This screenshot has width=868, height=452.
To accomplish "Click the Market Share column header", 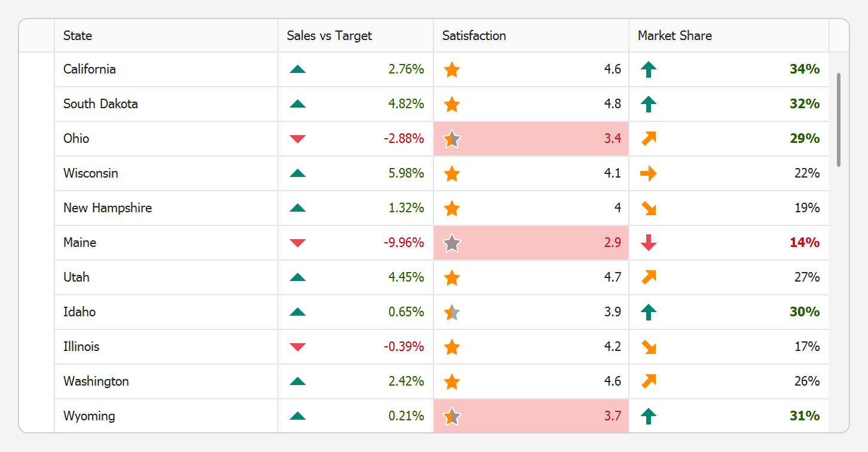I will (728, 36).
